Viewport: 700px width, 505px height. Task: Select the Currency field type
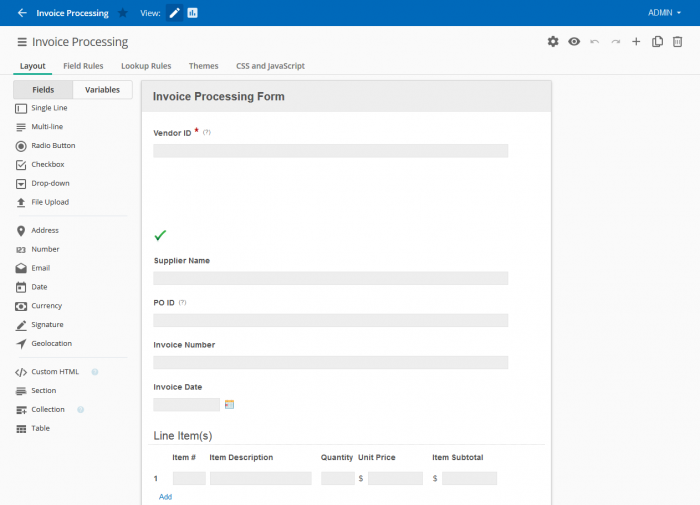click(46, 306)
